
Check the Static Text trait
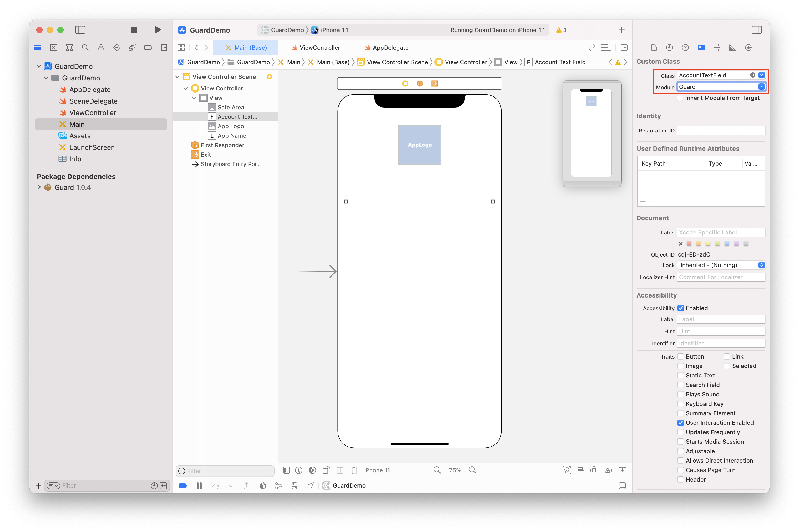pos(681,375)
